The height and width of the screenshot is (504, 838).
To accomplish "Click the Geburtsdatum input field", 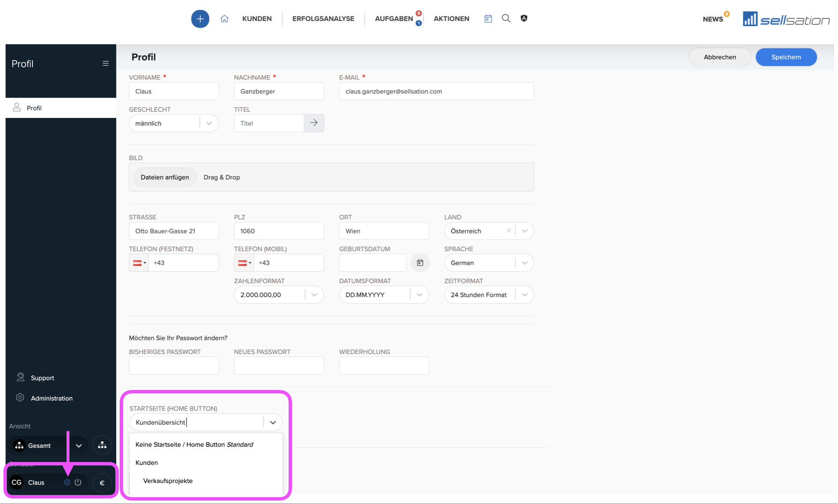I will (x=373, y=263).
